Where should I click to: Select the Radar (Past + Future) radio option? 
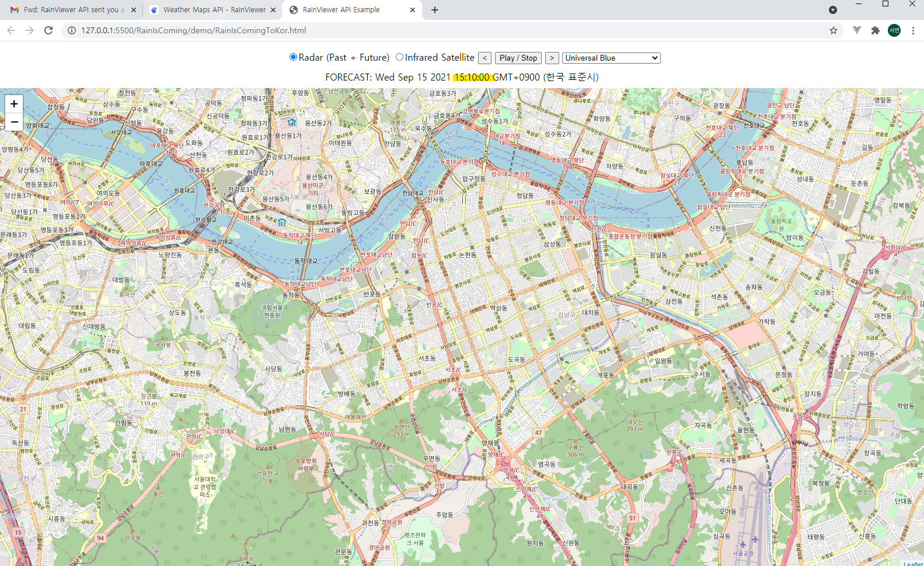click(x=293, y=57)
